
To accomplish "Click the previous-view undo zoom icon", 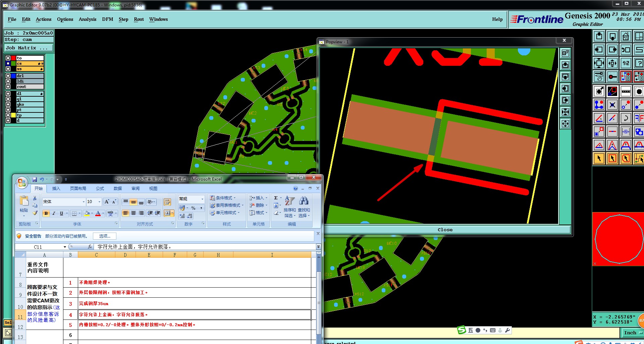I will coord(626,50).
